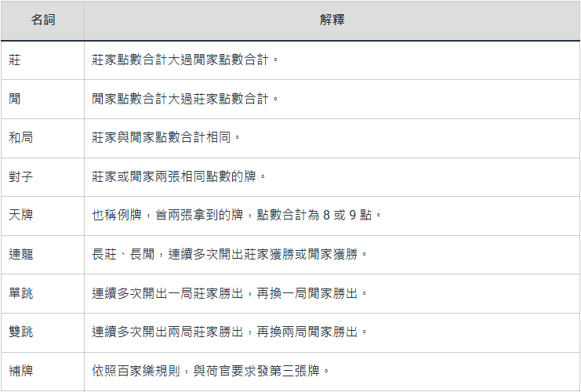The width and height of the screenshot is (581, 392).
Task: Click the explanation 閒家點數合計大過莊家點數合計
Action: tap(185, 99)
